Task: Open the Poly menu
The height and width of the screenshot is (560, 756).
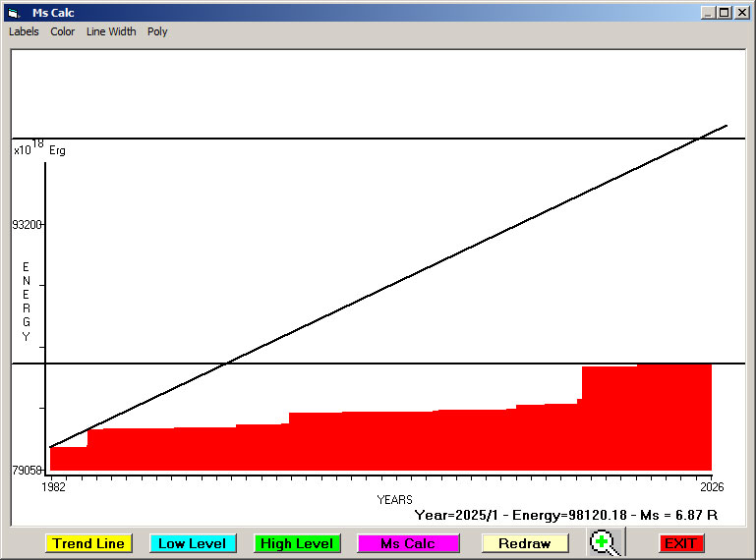Action: [x=157, y=31]
